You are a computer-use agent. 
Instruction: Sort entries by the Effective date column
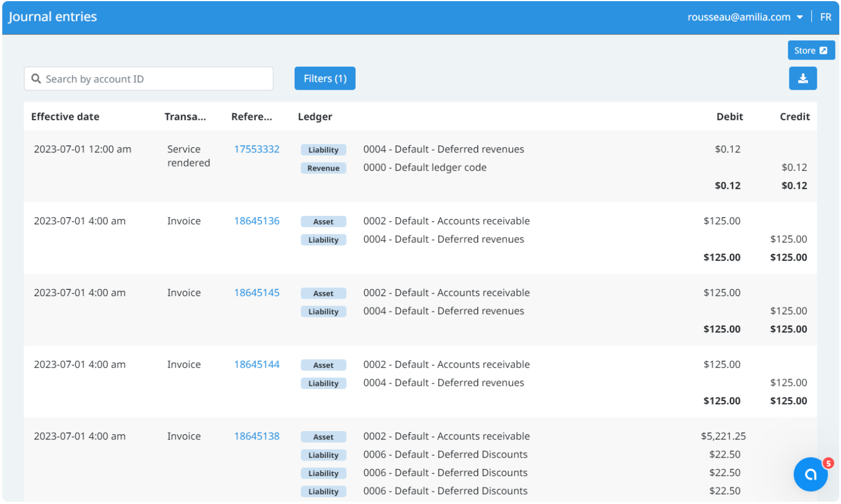[x=65, y=117]
